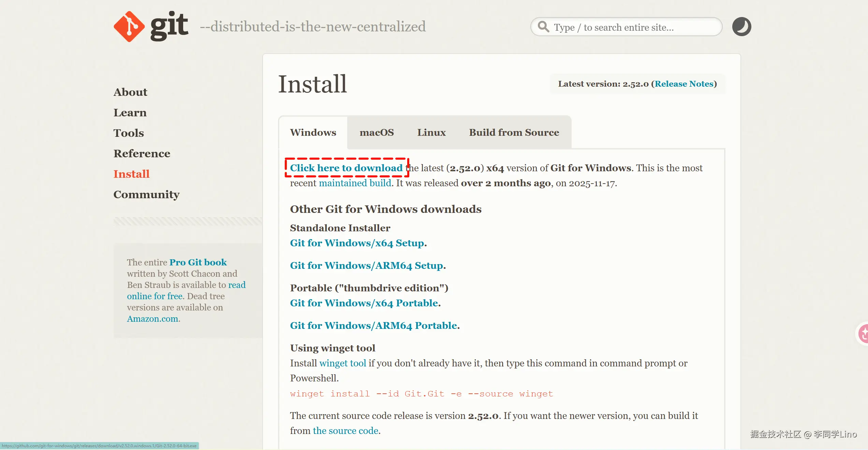Go to Learn section

[130, 113]
